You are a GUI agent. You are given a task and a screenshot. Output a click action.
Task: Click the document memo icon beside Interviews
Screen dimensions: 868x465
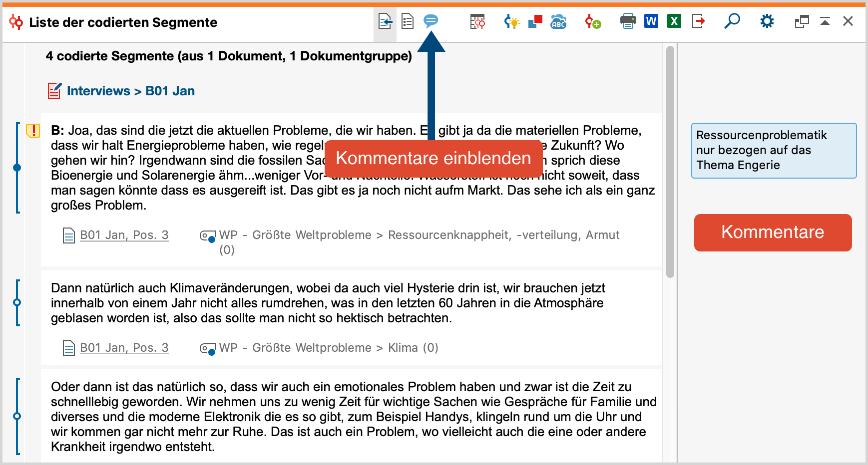tap(54, 91)
